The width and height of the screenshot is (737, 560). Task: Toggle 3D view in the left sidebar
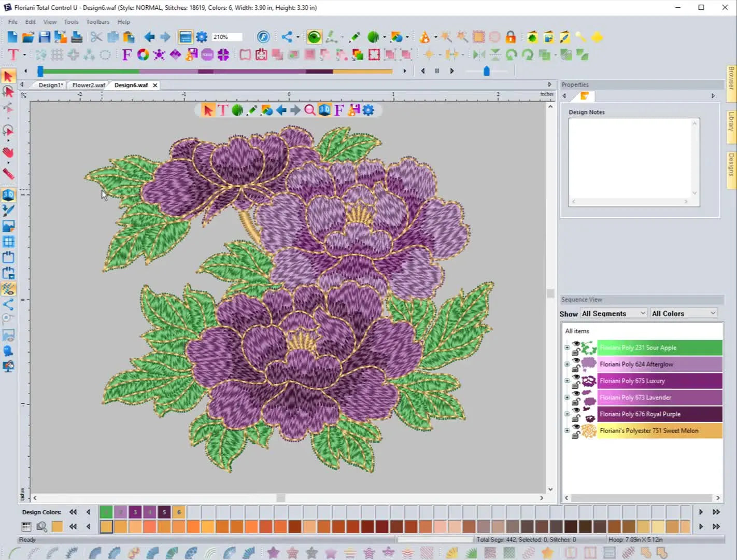coord(8,195)
